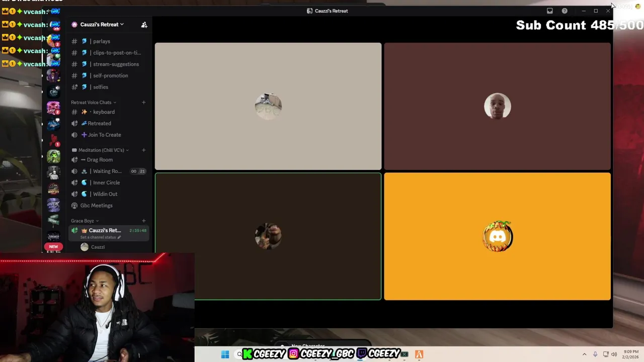644x362 pixels.
Task: Create a channel in Retreat Voice Chats
Action: point(143,103)
